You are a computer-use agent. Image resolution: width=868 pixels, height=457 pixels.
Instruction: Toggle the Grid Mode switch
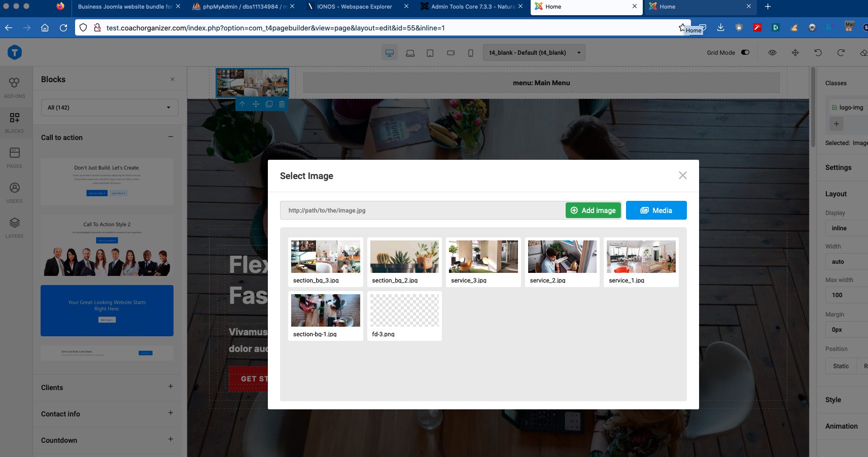tap(745, 52)
